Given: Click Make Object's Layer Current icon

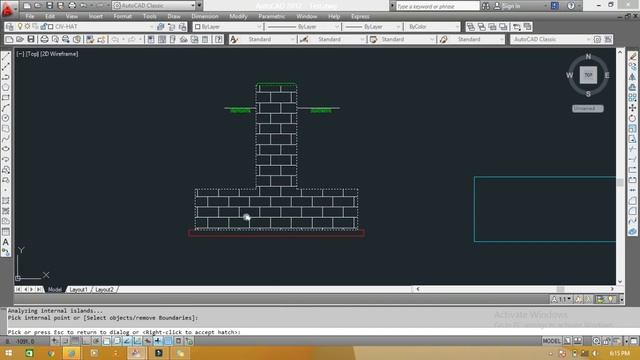Looking at the screenshot, I should 161,27.
